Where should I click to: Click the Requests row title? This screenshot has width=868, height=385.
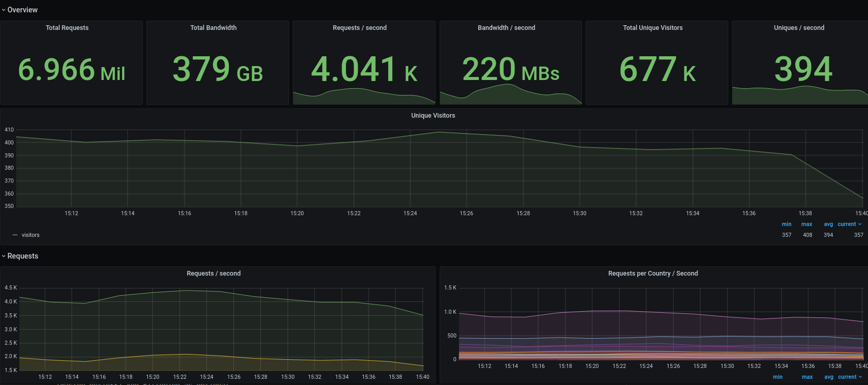[x=23, y=256]
